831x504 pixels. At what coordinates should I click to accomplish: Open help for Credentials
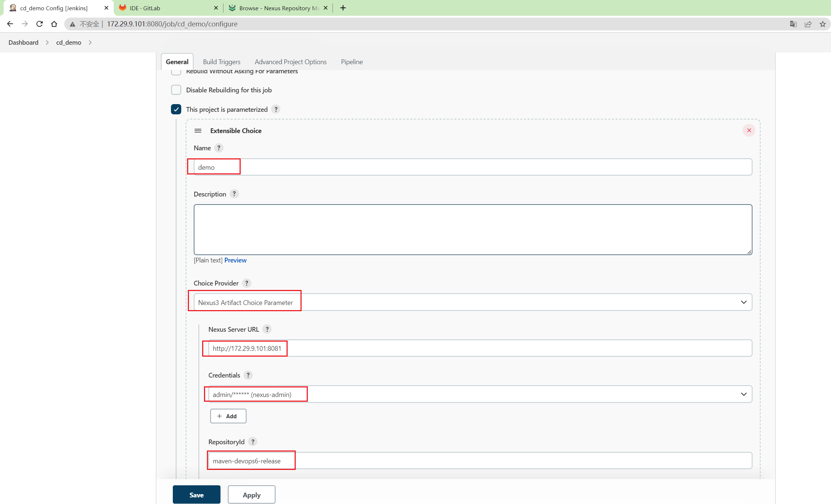(248, 375)
